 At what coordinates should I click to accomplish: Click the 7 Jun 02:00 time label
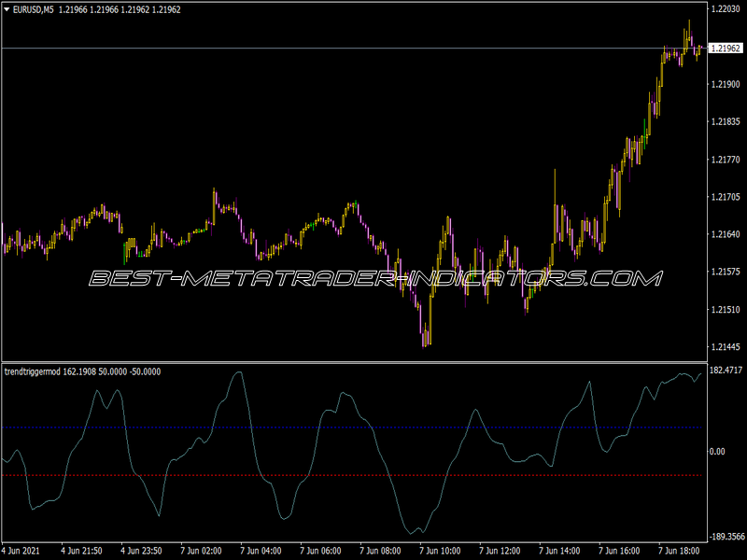coord(201,551)
